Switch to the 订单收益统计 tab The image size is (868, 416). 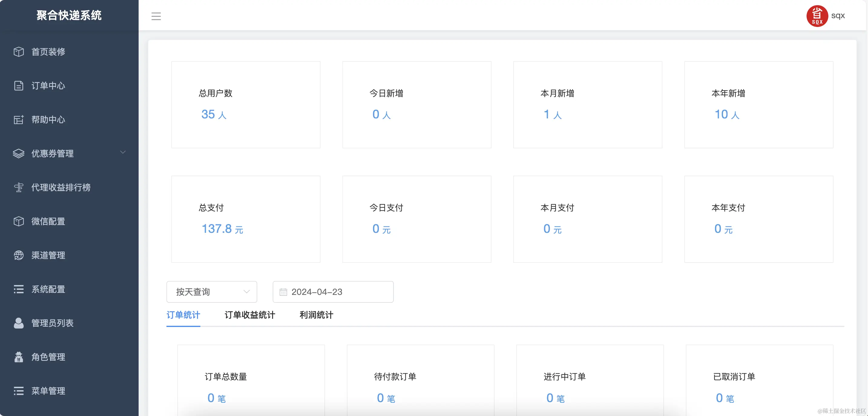click(x=250, y=315)
